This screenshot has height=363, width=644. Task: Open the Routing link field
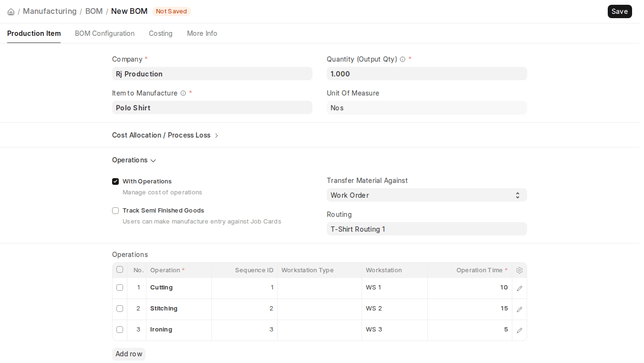point(427,229)
